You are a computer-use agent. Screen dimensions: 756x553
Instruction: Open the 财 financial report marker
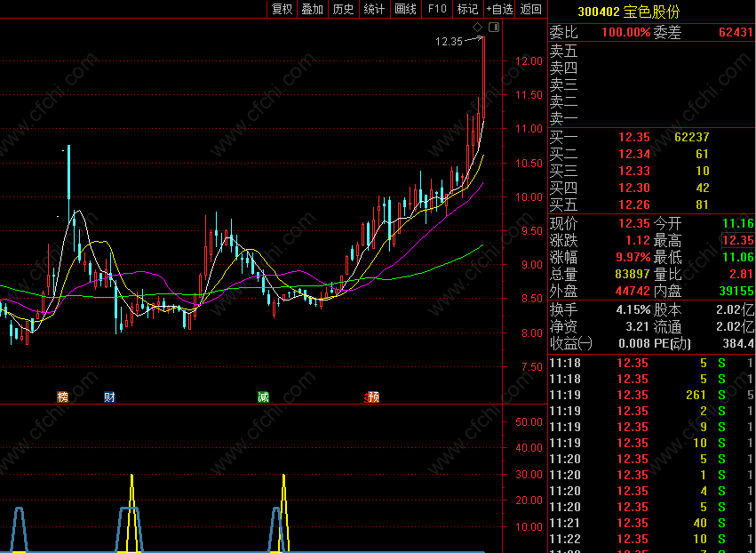[109, 397]
